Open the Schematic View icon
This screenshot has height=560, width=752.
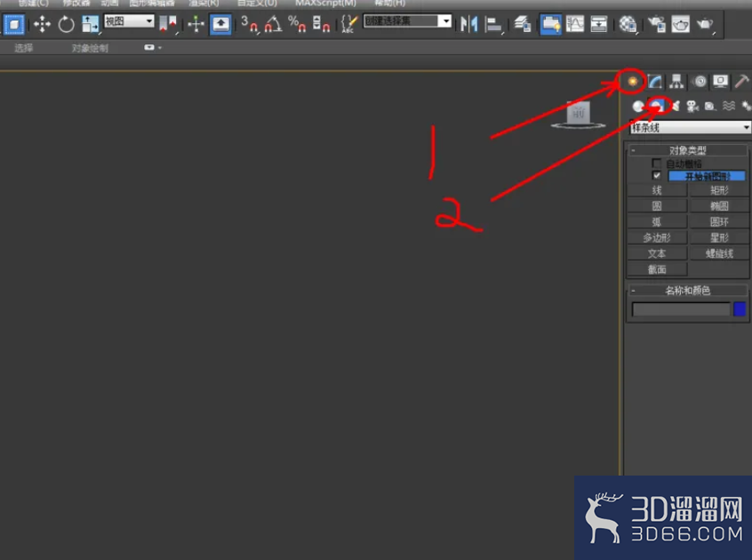[x=598, y=24]
